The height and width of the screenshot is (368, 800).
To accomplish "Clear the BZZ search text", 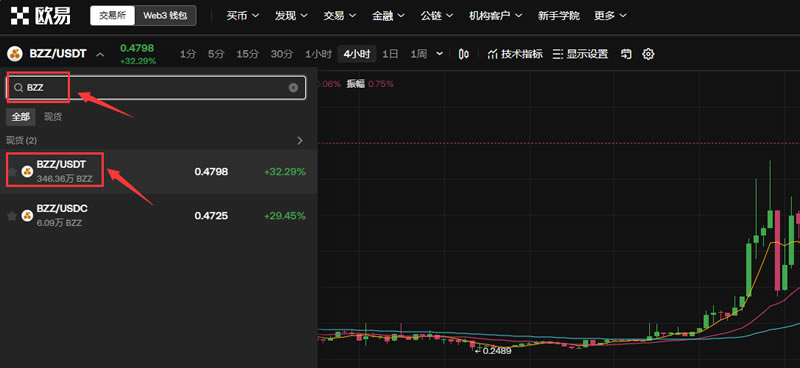I will click(293, 88).
